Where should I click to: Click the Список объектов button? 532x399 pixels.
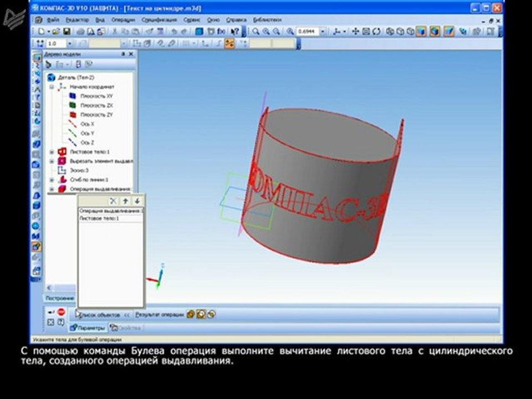point(99,315)
